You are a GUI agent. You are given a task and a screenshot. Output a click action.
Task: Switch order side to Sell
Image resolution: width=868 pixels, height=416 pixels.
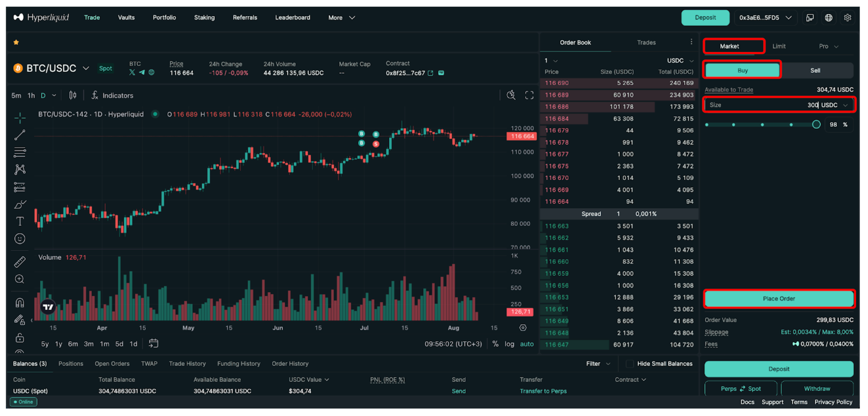(x=815, y=70)
